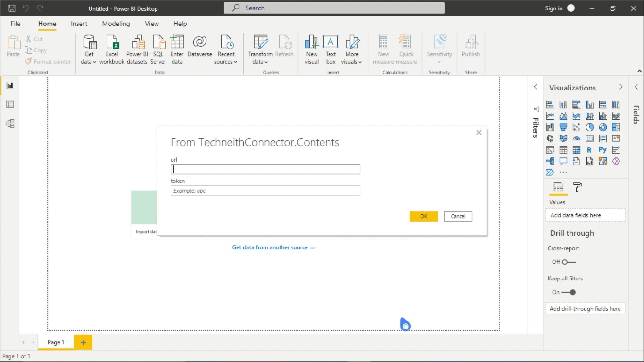Screen dimensions: 644x362
Task: Click the token input field
Action: click(265, 190)
